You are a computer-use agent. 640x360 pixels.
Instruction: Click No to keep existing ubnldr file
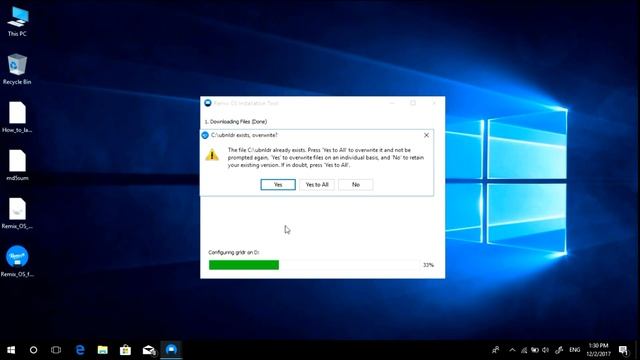[356, 184]
